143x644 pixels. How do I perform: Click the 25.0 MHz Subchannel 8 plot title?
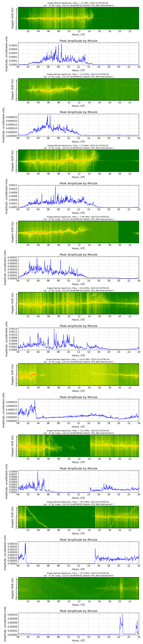coord(78,574)
